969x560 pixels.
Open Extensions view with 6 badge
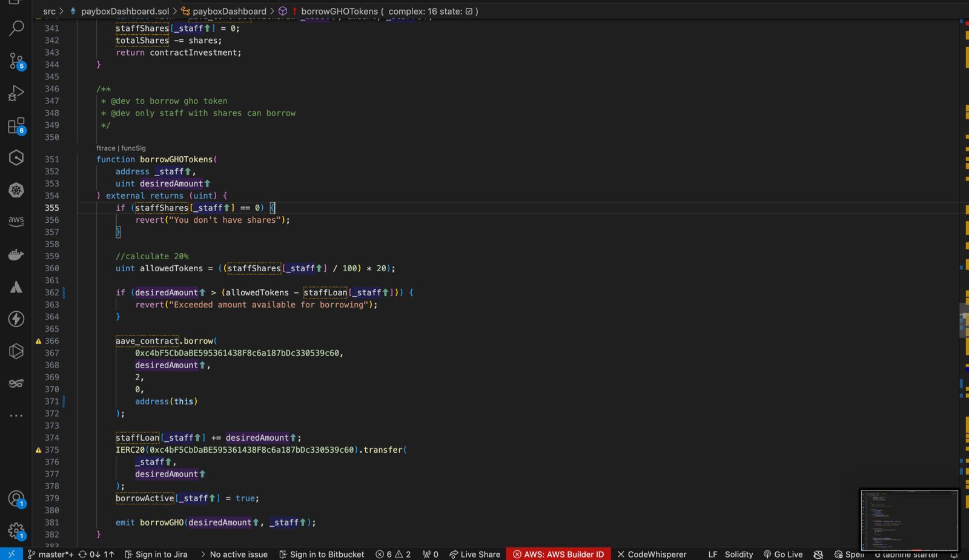tap(16, 126)
